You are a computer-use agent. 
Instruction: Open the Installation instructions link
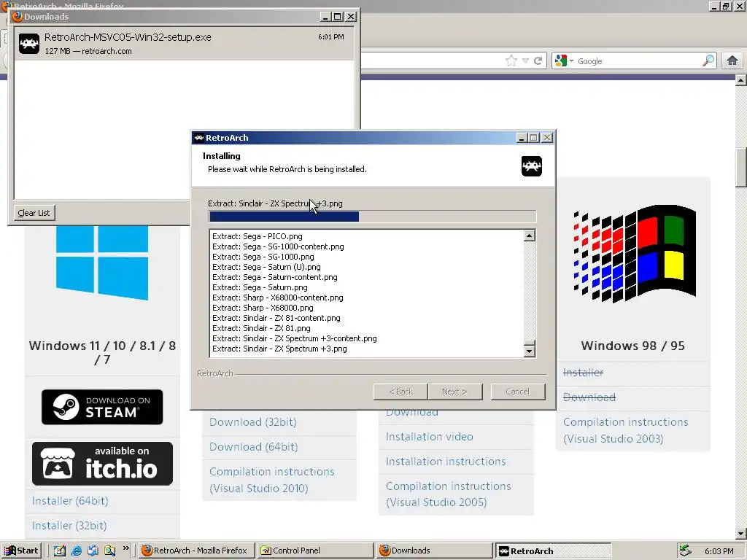click(x=446, y=462)
